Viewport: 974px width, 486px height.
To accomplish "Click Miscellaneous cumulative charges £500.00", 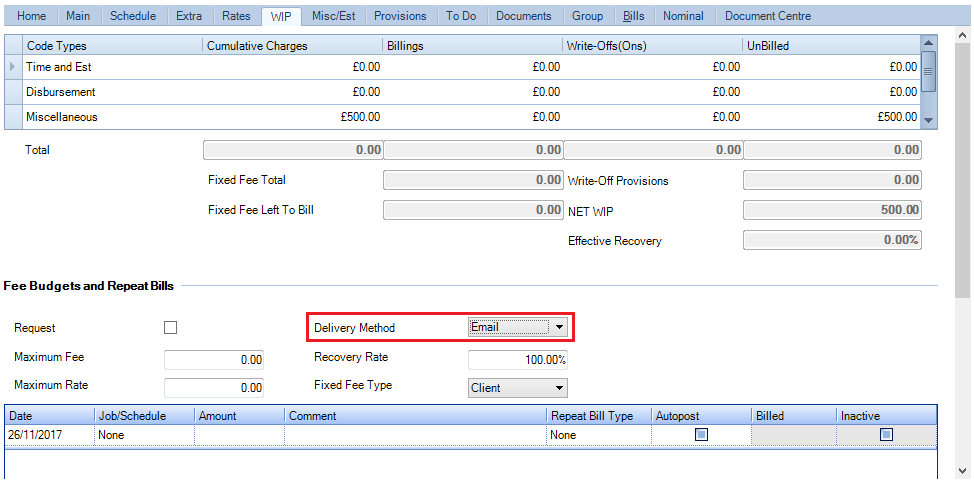I will click(293, 117).
